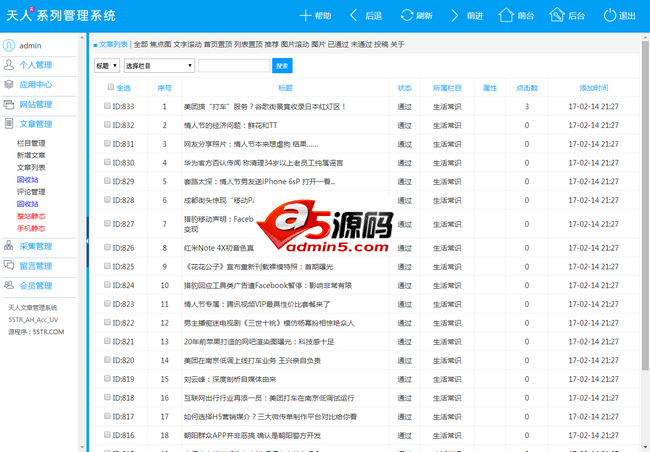This screenshot has height=452, width=650.
Task: Click the back arrow icon in header
Action: coord(354,16)
